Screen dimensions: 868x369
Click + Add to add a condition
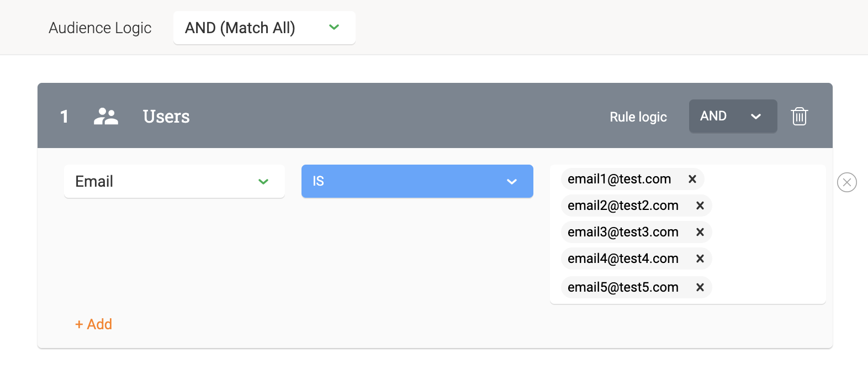tap(93, 324)
